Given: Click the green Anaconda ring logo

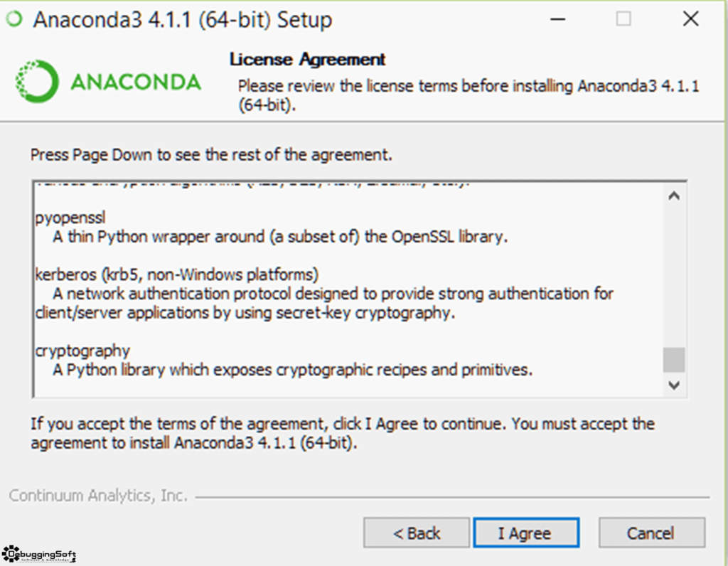Looking at the screenshot, I should pos(37,81).
